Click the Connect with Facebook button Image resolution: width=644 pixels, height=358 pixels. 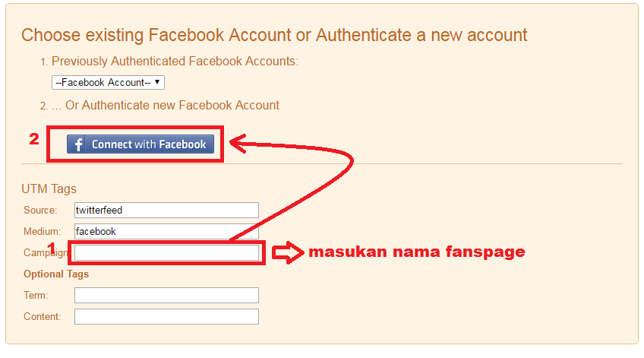[x=140, y=144]
